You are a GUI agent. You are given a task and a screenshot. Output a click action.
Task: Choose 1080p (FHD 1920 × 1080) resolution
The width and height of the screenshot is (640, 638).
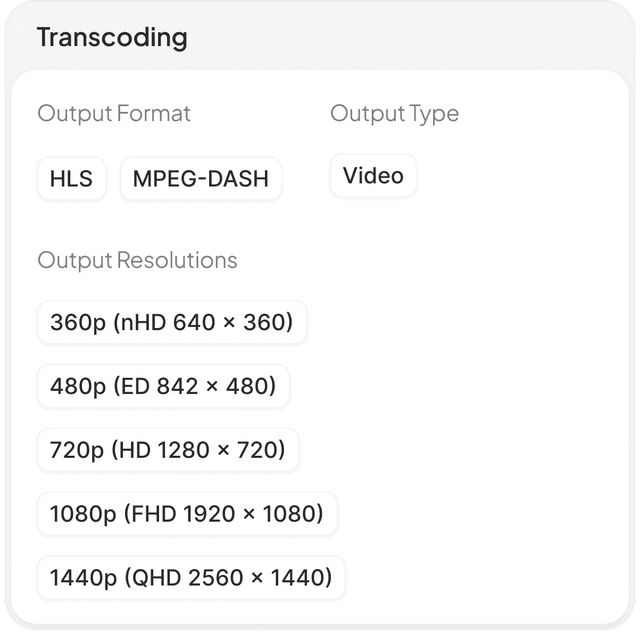(187, 513)
